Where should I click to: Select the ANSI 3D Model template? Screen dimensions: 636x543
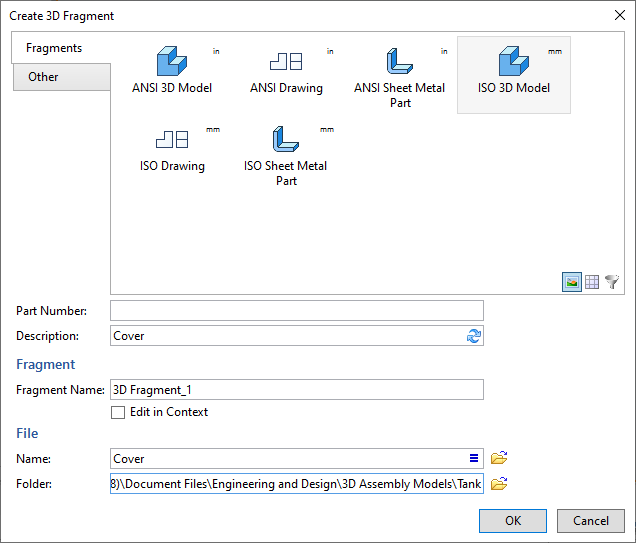click(x=172, y=71)
